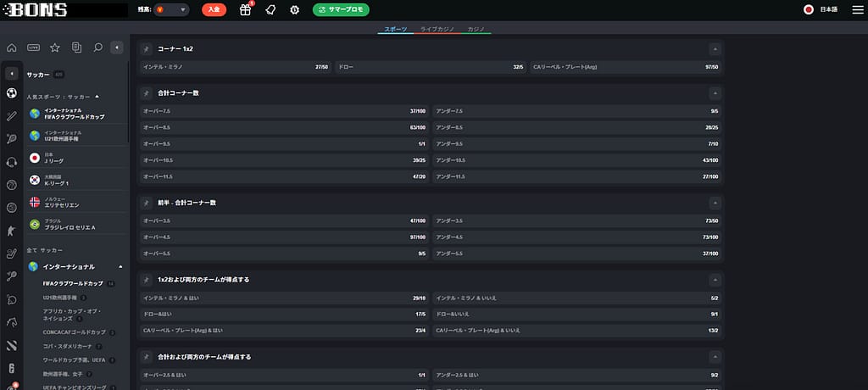Select オーバー11.5 at 47/20
868x390 pixels.
click(285, 176)
